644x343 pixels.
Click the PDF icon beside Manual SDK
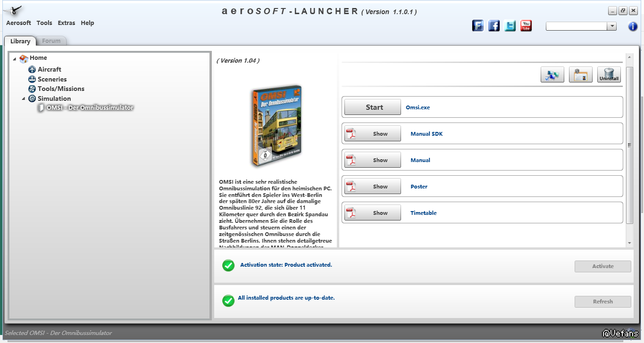351,134
